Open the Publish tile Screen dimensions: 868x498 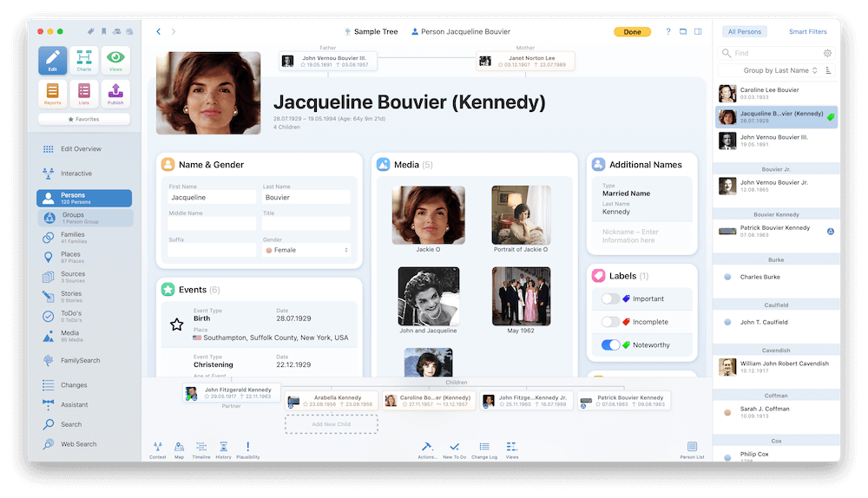[x=115, y=94]
